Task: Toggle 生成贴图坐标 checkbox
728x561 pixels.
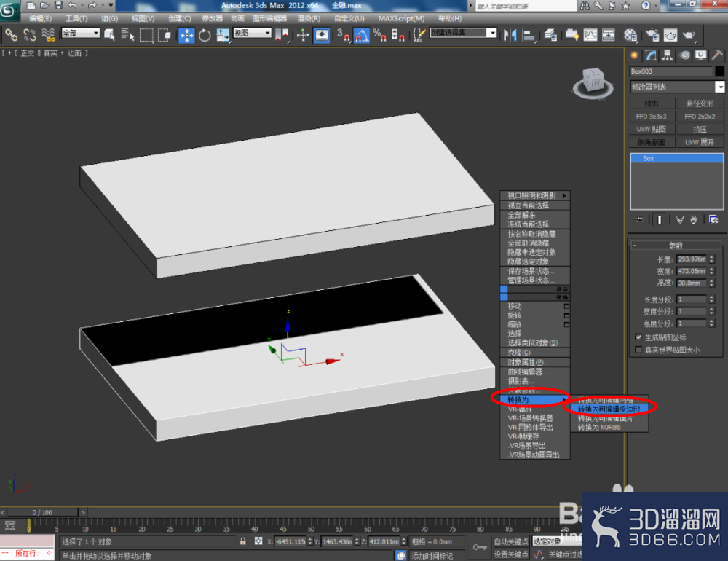Action: (638, 337)
